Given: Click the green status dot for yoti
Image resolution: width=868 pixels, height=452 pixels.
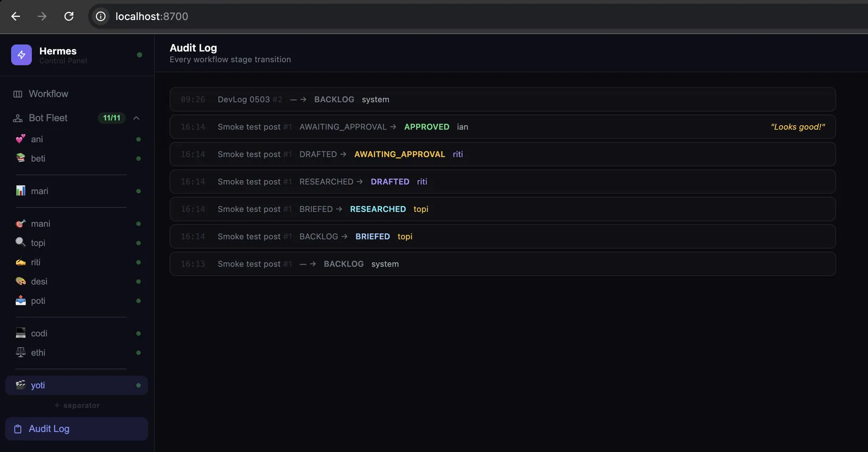Looking at the screenshot, I should click(x=138, y=385).
